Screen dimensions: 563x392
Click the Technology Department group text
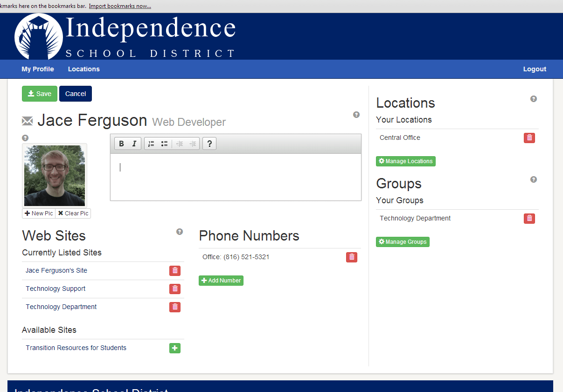(x=415, y=218)
